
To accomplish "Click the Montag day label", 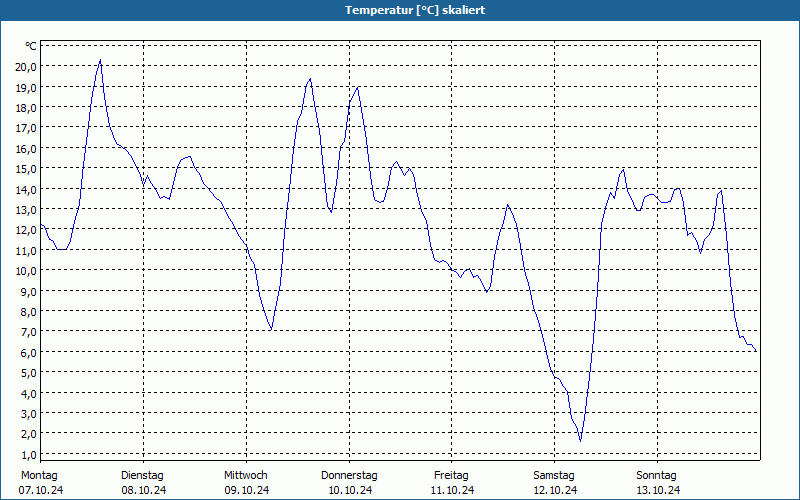I will click(39, 476).
